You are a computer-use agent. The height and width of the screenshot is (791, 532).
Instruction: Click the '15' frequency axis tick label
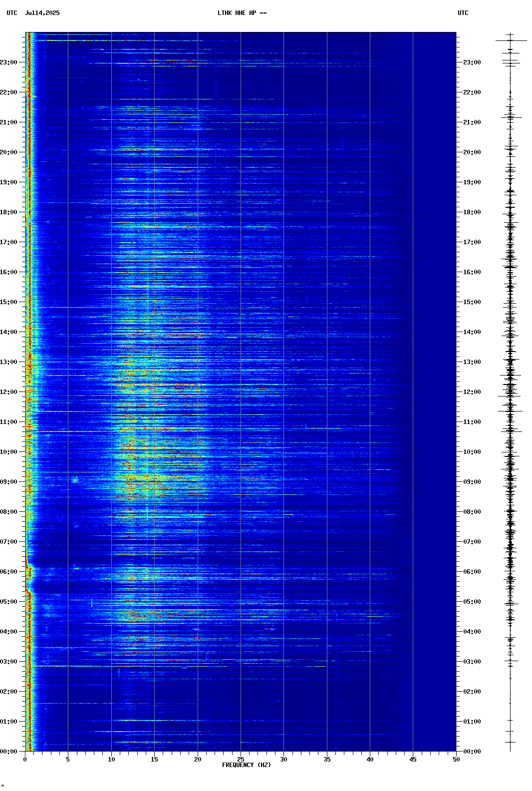(x=154, y=760)
